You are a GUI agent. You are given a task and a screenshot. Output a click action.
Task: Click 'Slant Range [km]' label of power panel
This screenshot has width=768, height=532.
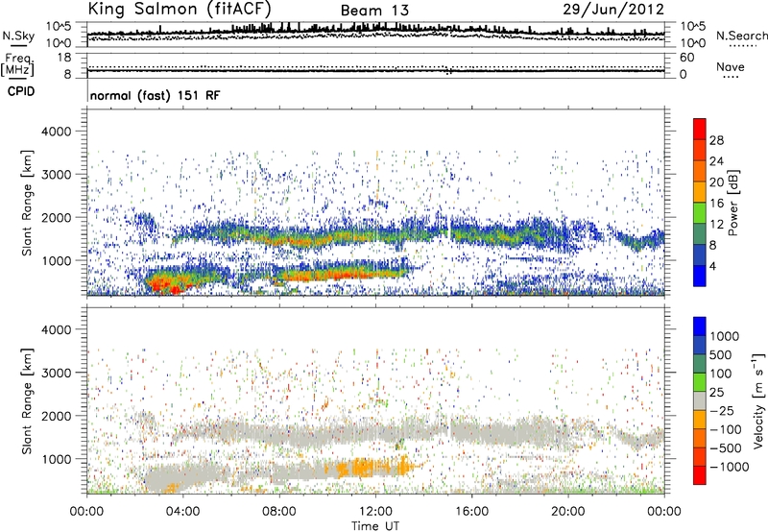coord(27,203)
